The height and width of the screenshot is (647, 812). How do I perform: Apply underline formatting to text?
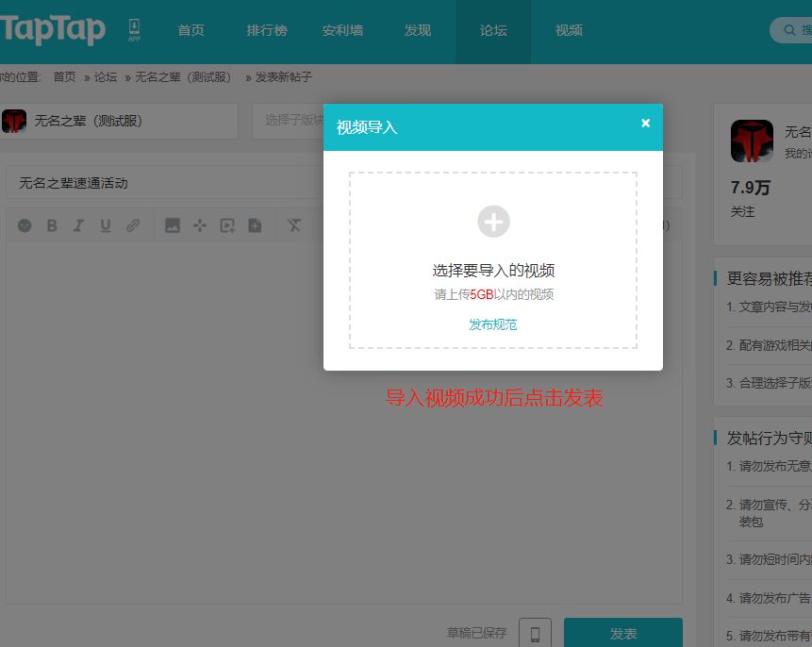[105, 225]
